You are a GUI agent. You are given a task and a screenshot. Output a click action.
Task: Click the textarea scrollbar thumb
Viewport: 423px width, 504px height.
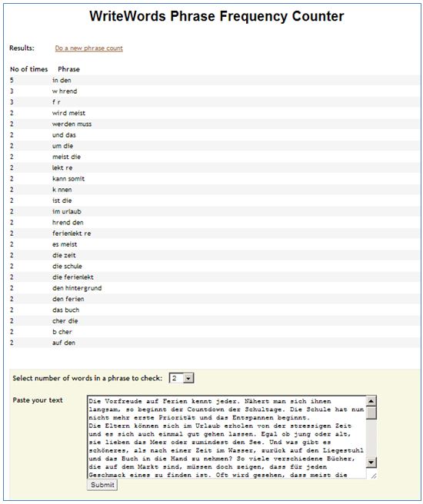click(371, 413)
